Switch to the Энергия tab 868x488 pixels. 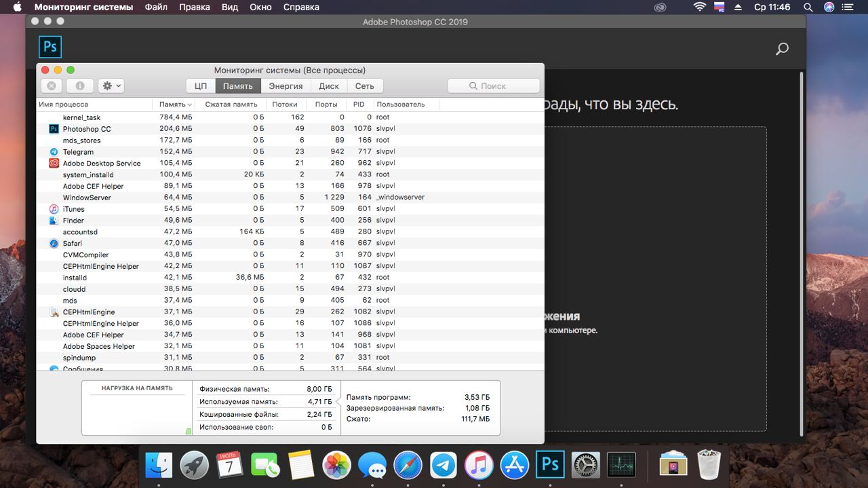285,86
